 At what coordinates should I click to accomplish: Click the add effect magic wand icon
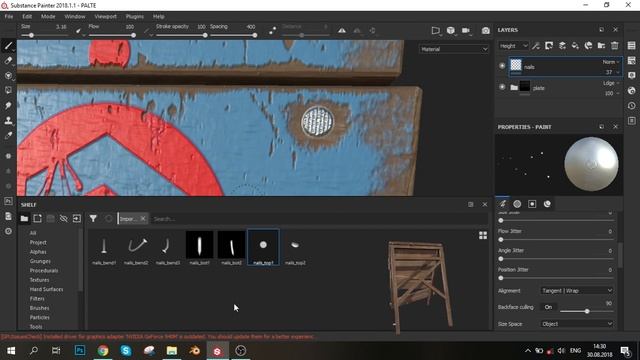pos(536,46)
